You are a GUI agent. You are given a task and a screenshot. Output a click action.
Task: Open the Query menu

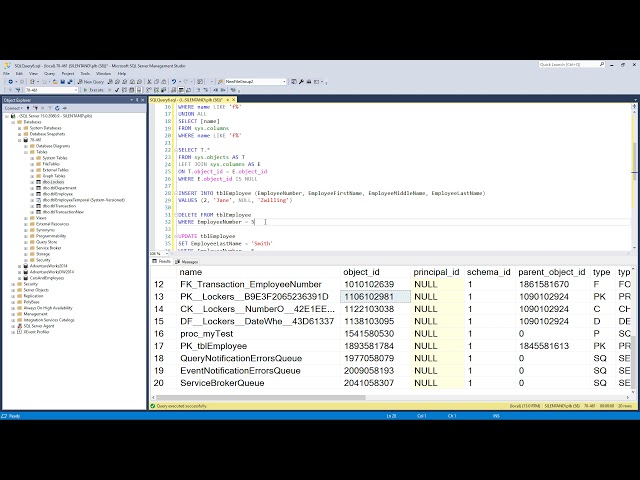pyautogui.click(x=49, y=73)
